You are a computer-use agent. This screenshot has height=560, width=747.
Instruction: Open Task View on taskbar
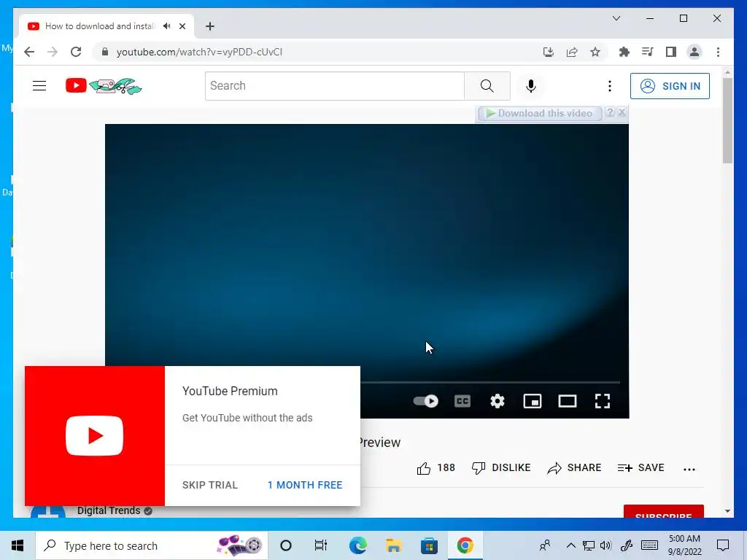click(x=321, y=545)
